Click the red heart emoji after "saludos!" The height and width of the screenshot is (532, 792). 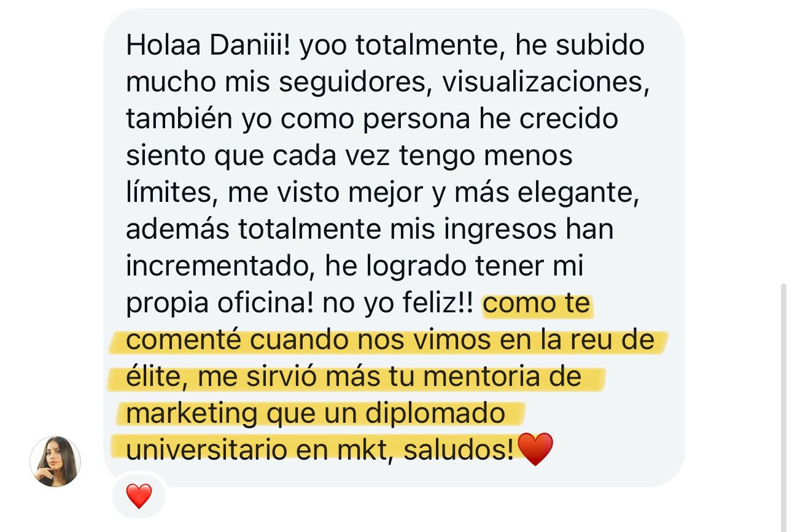pos(535,449)
